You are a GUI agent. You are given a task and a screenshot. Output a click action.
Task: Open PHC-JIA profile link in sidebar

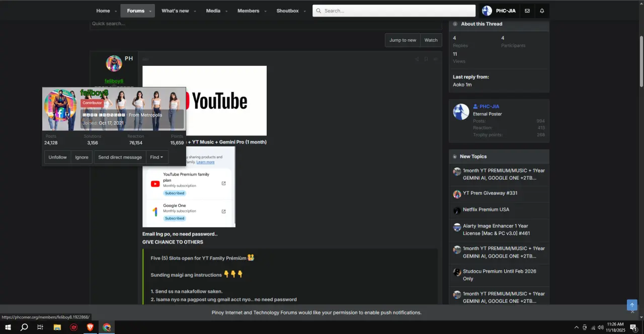pos(489,107)
